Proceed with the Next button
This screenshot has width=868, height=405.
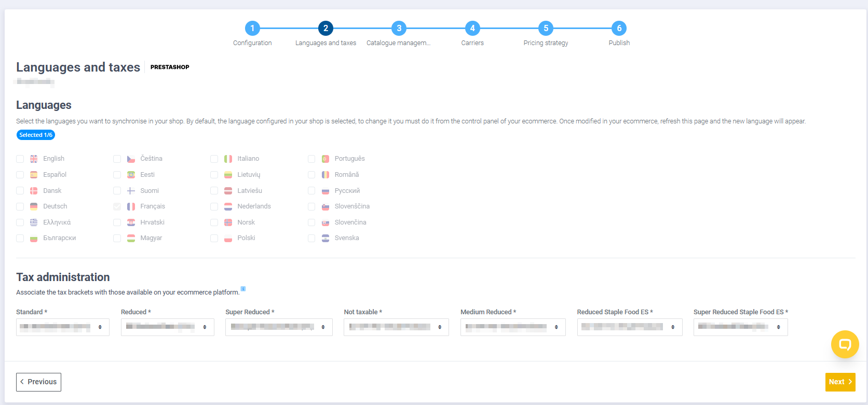[840, 382]
